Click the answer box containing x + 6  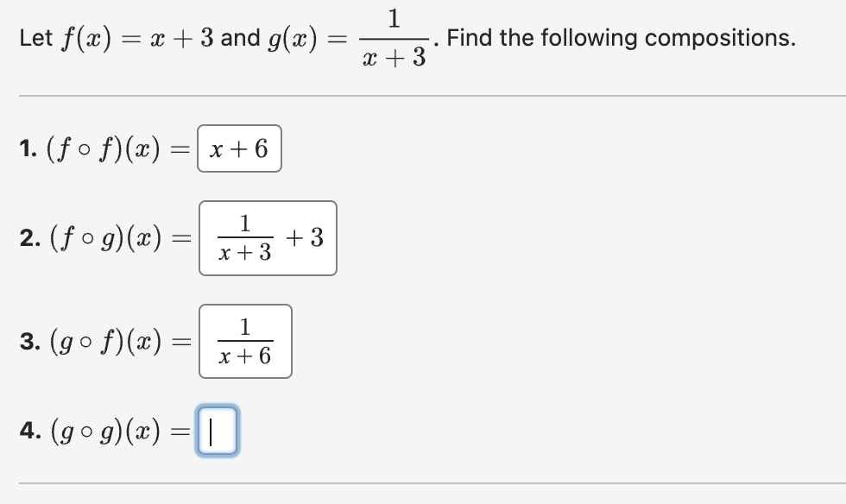tap(238, 148)
